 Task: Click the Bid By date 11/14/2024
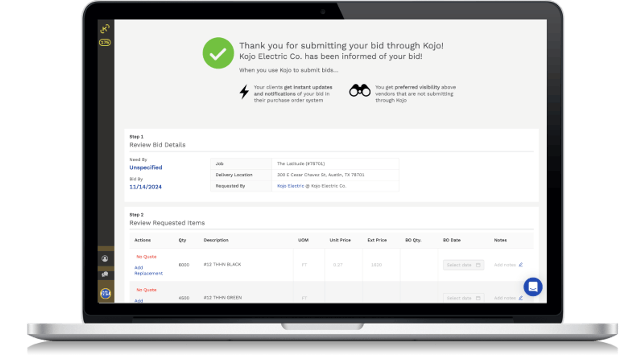coord(146,187)
